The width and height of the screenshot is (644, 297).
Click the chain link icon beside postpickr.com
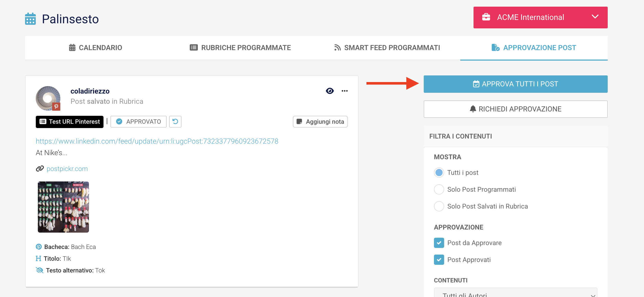(x=40, y=169)
